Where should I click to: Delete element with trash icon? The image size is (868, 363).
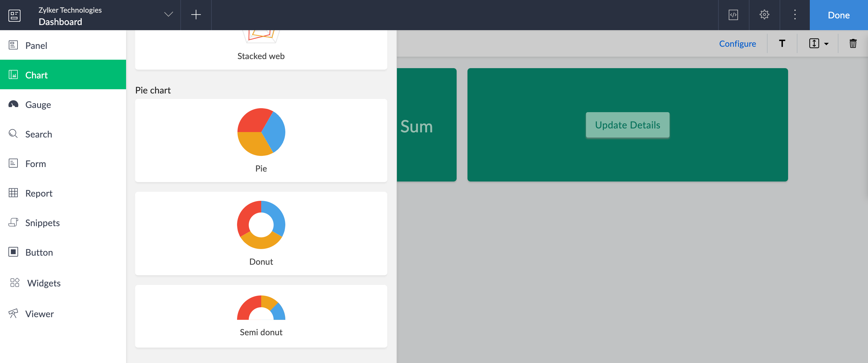pos(853,43)
